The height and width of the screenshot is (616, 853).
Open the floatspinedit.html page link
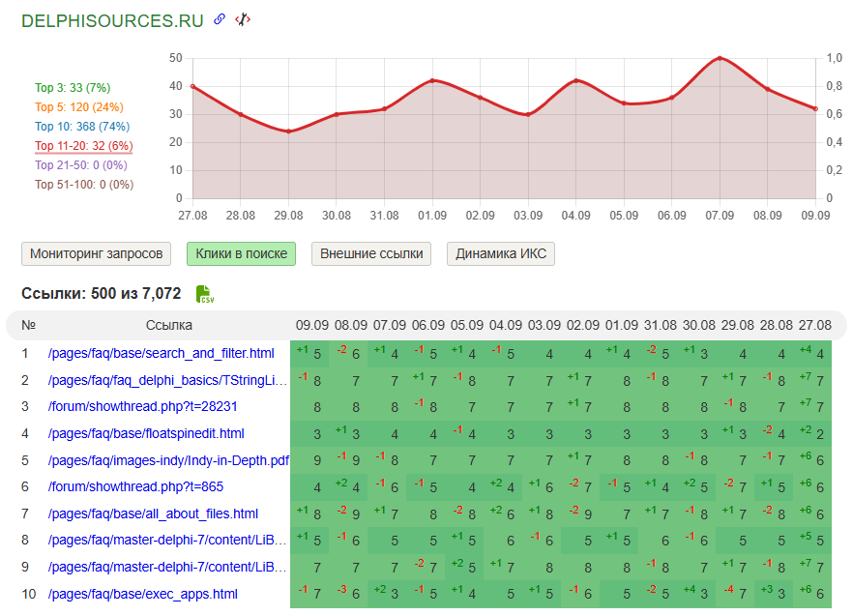click(x=146, y=434)
